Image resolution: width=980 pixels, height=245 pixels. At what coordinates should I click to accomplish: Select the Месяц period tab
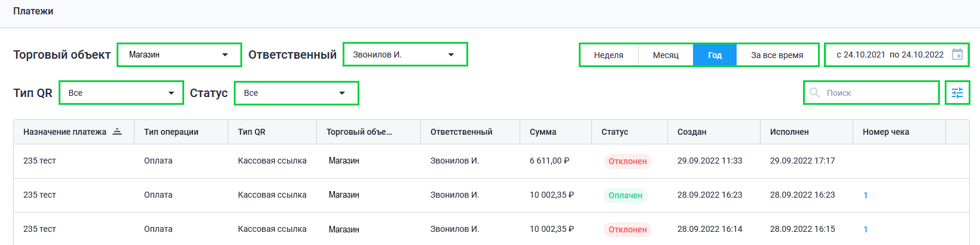point(665,55)
